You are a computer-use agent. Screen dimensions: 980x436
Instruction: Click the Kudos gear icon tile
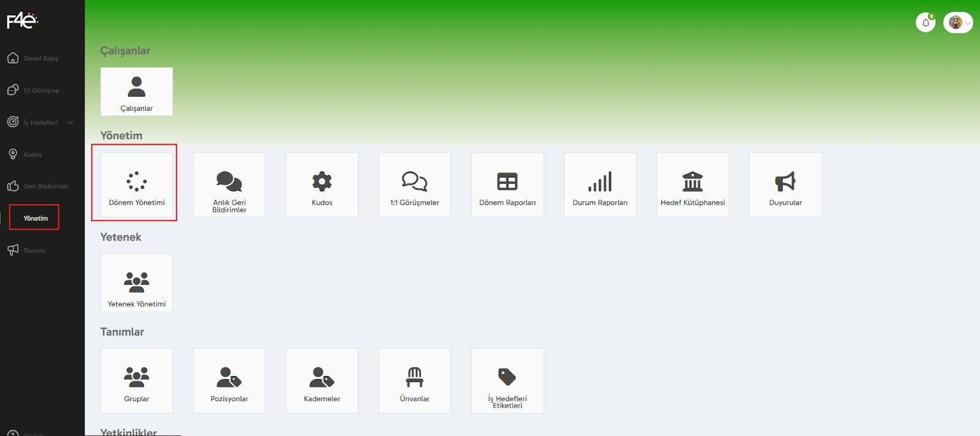(x=322, y=185)
